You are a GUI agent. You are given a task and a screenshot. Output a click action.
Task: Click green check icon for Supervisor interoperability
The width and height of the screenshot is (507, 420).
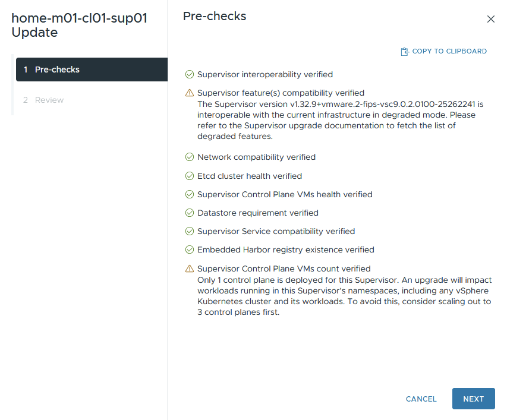pos(190,75)
